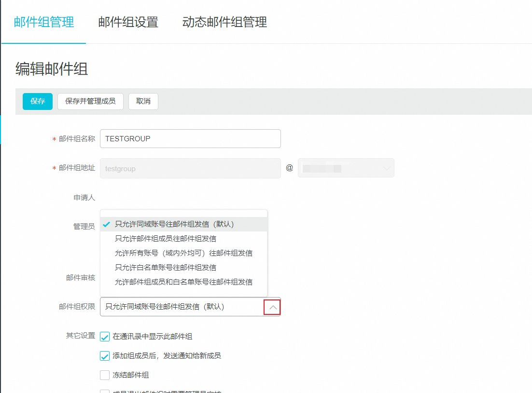Collapse the mail group permission dropdown arrow

tap(272, 307)
